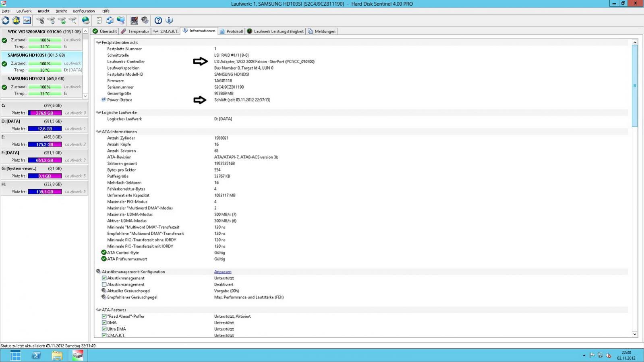644x362 pixels.
Task: Click the Anpassen link
Action: click(223, 272)
